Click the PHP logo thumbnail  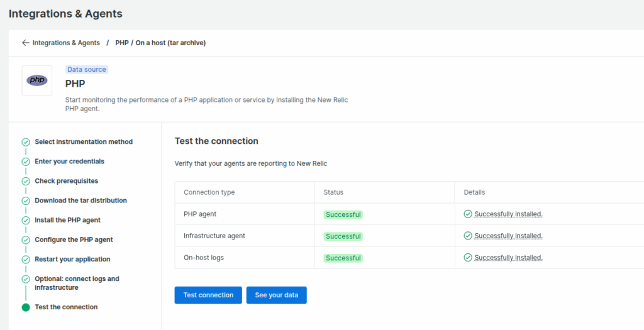[37, 80]
